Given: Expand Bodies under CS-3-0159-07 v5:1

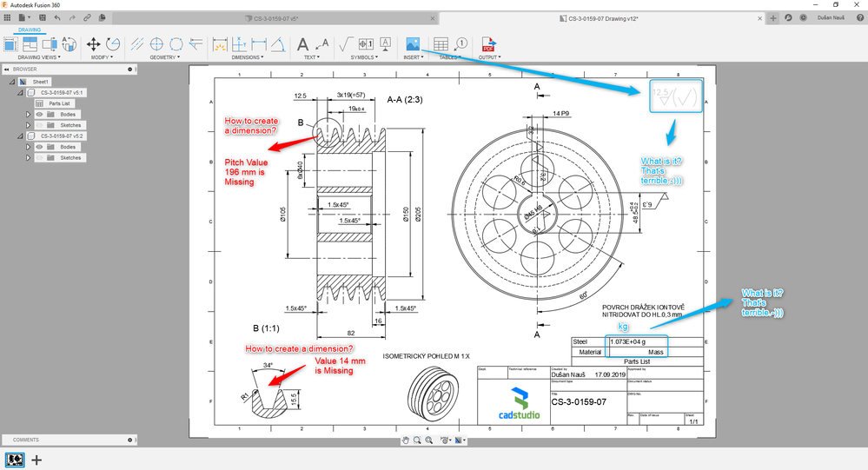Looking at the screenshot, I should 28,115.
